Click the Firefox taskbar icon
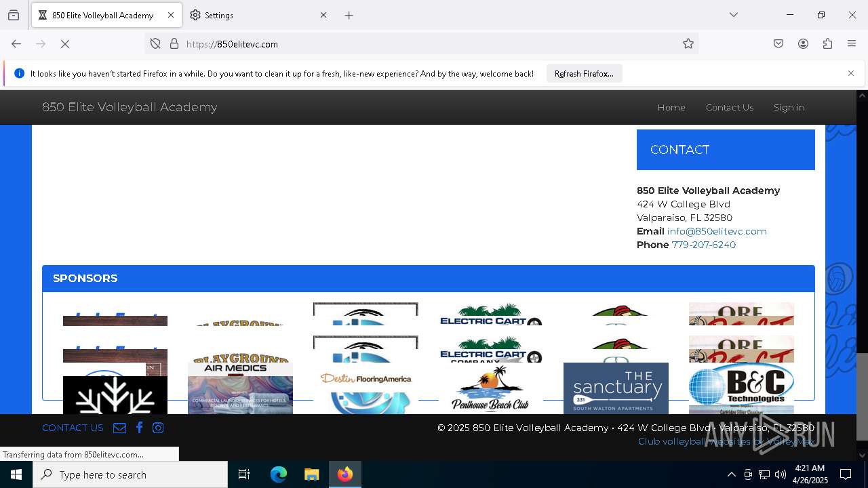This screenshot has height=488, width=868. [345, 474]
